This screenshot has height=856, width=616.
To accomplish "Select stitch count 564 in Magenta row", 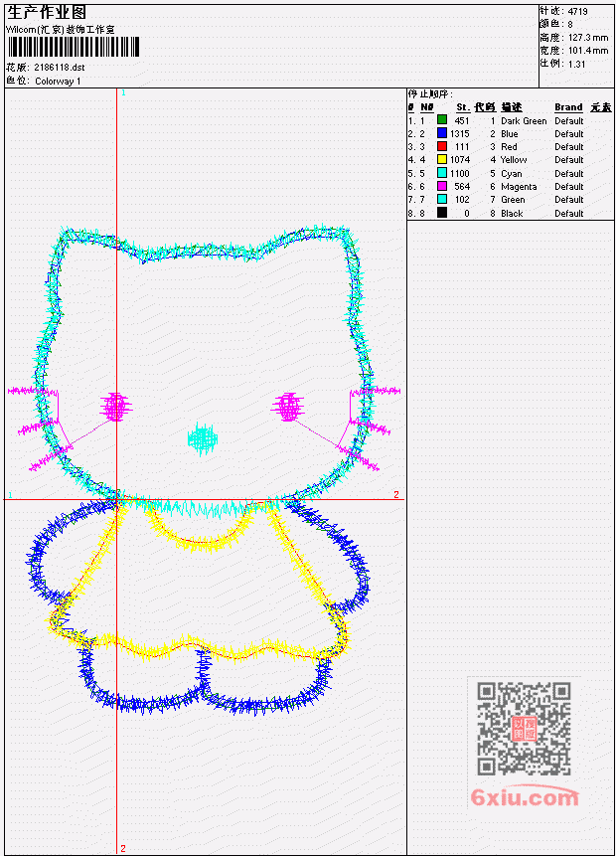I will [462, 187].
